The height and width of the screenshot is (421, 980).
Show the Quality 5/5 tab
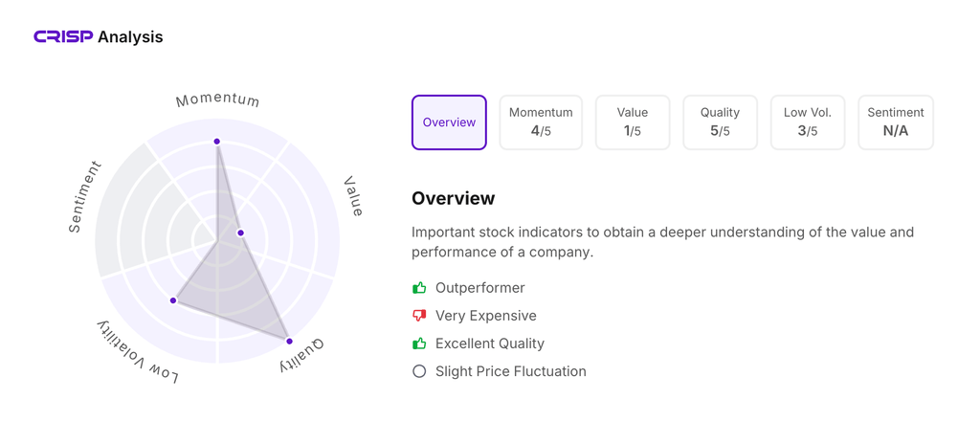click(720, 122)
